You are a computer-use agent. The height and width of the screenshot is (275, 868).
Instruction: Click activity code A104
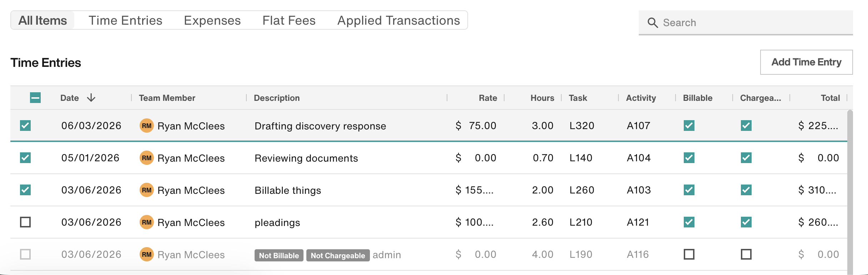coord(639,158)
